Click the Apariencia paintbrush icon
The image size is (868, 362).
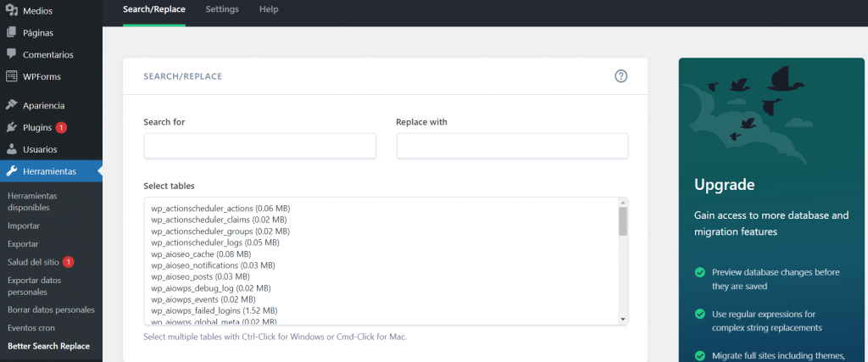point(11,106)
